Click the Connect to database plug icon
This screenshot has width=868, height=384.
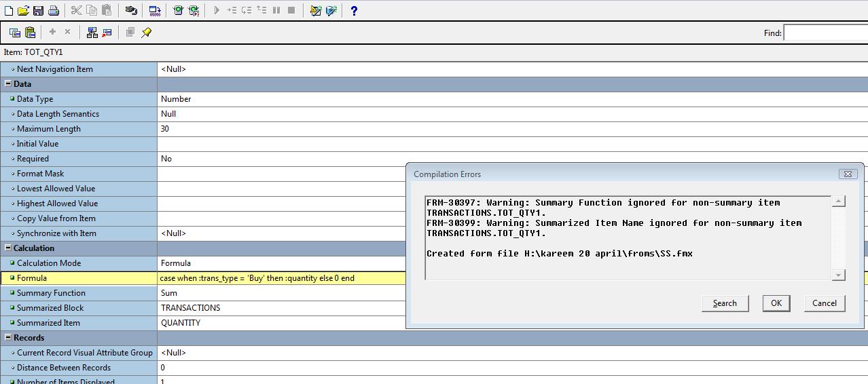coord(131,10)
